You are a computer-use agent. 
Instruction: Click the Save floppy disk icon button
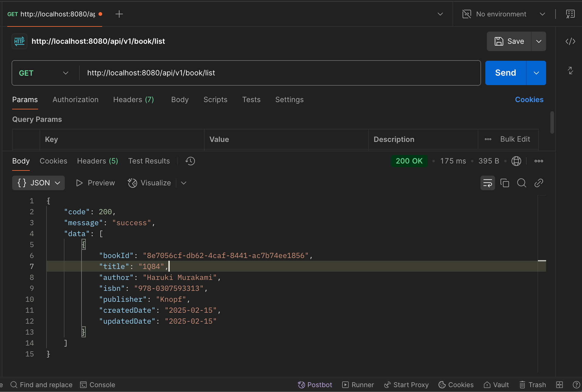(509, 41)
